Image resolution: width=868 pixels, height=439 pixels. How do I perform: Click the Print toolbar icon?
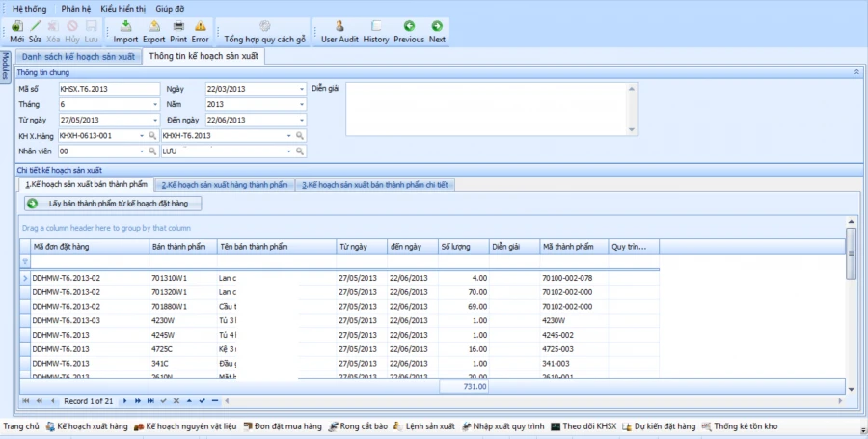(178, 26)
